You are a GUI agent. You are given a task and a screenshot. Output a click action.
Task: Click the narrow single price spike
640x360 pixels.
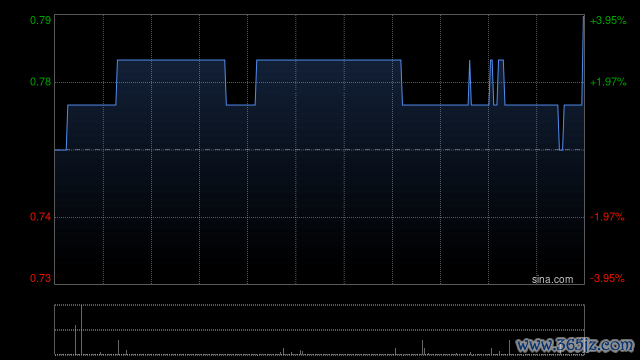469,82
